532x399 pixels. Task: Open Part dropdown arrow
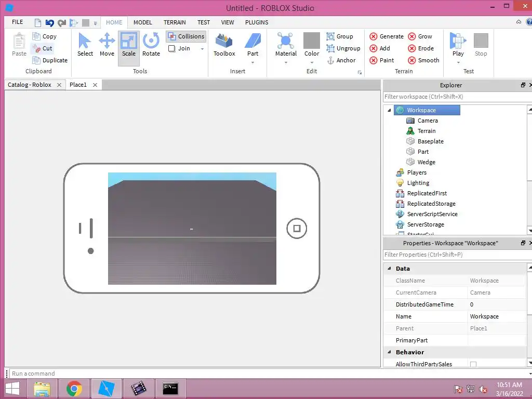(x=253, y=62)
